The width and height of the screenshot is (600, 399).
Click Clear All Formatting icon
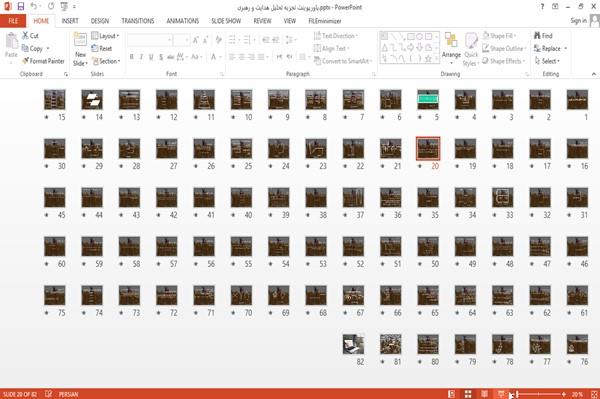pos(218,40)
